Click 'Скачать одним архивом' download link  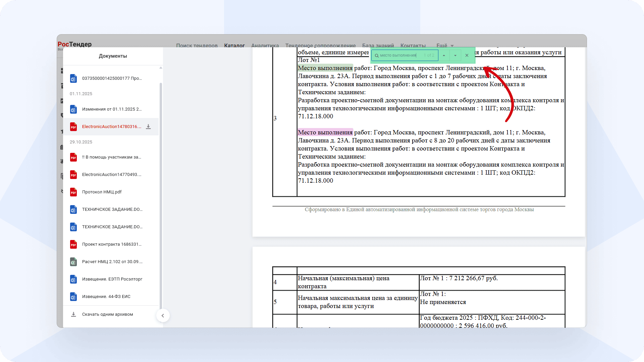(107, 314)
